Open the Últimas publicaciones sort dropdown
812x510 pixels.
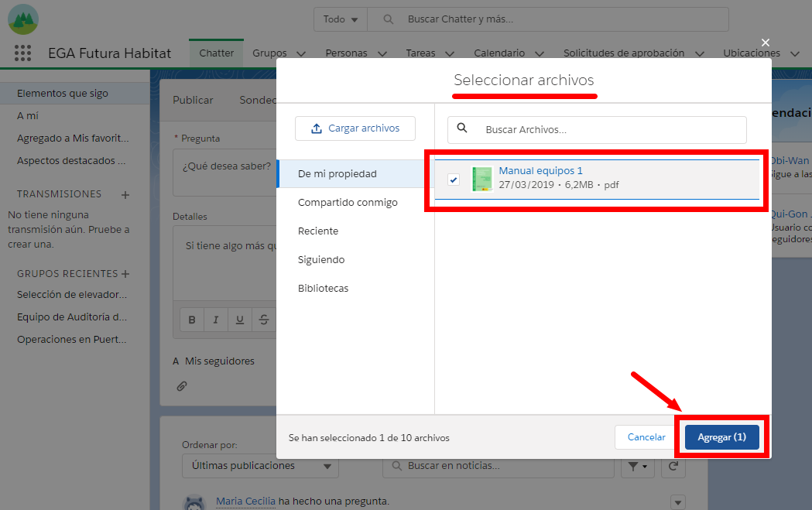[x=260, y=466]
